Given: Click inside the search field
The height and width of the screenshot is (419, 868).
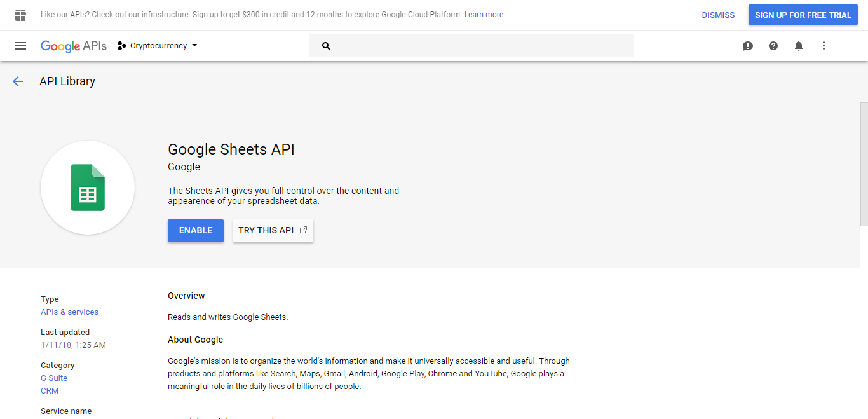Looking at the screenshot, I should pos(470,46).
